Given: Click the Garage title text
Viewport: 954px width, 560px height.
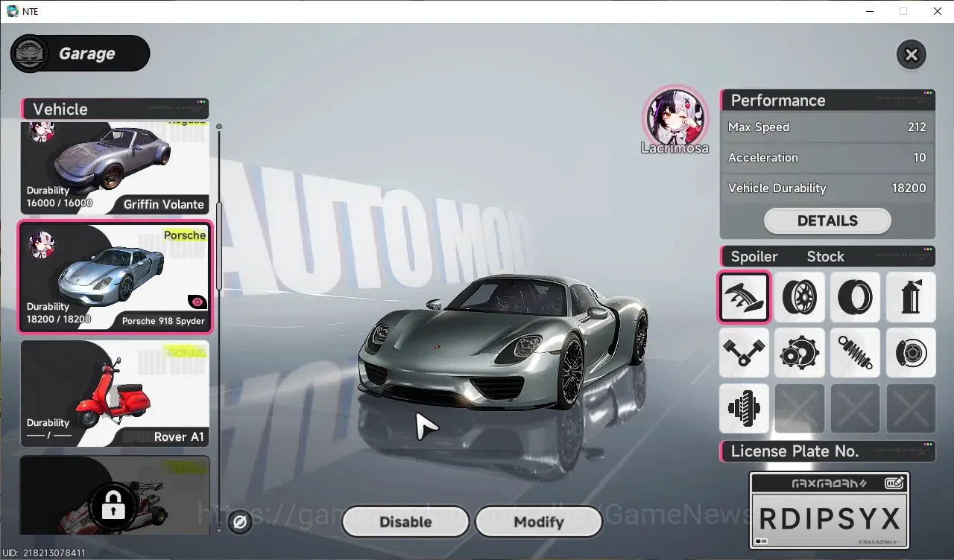Looking at the screenshot, I should pos(87,54).
